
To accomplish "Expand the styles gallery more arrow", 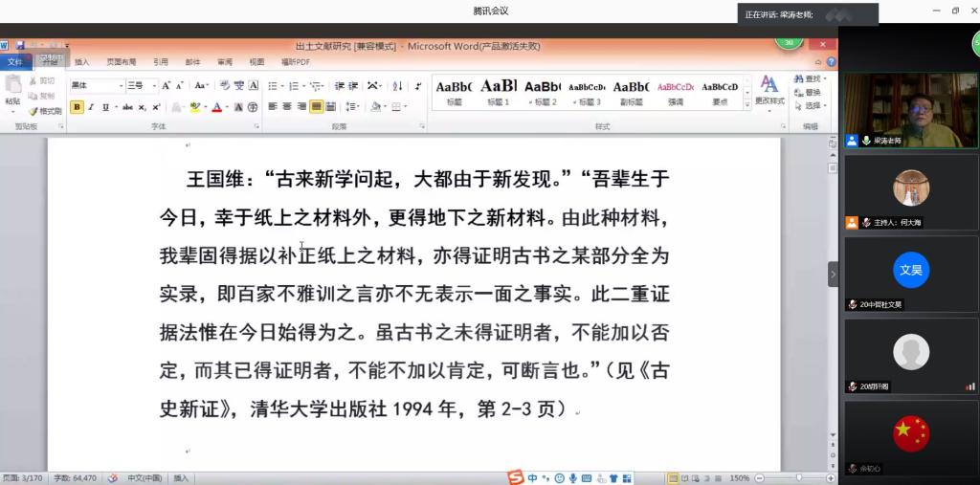I will (x=747, y=105).
